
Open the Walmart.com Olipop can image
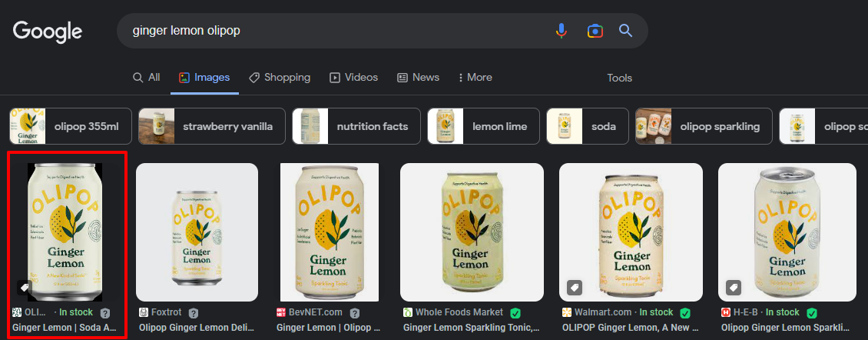coord(631,232)
